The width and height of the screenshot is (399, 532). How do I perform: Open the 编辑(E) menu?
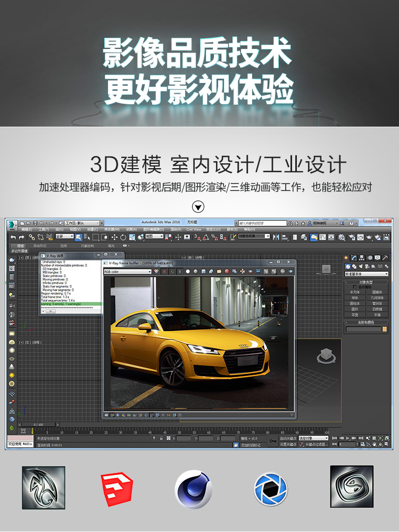point(27,229)
